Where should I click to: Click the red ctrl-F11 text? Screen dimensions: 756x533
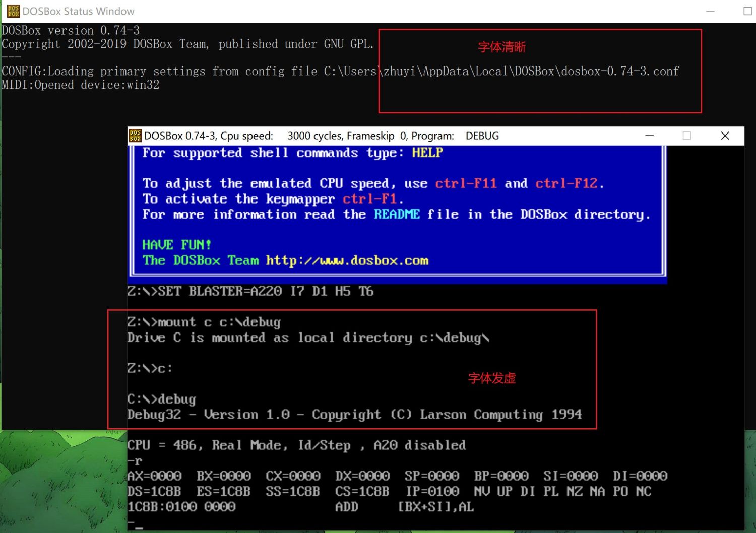pyautogui.click(x=466, y=183)
